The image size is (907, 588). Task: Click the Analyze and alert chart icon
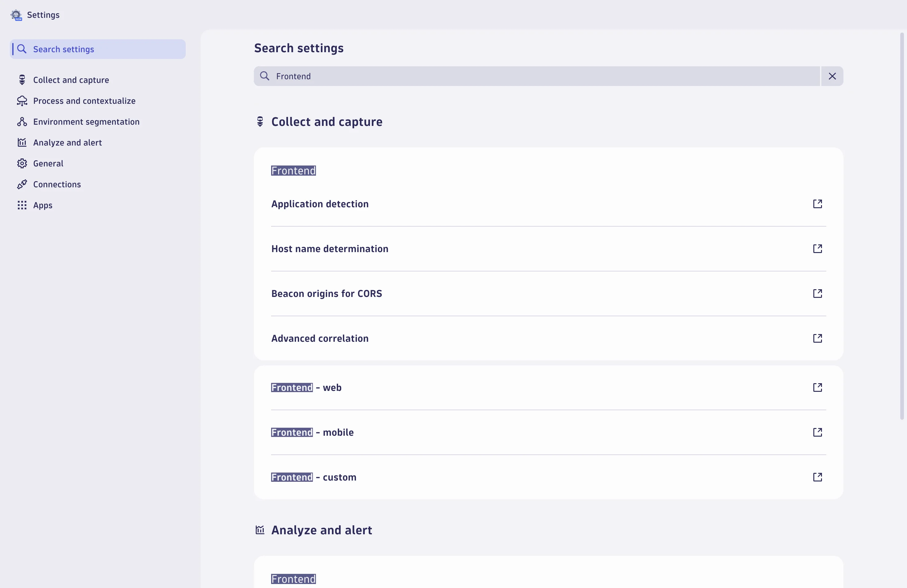[22, 142]
